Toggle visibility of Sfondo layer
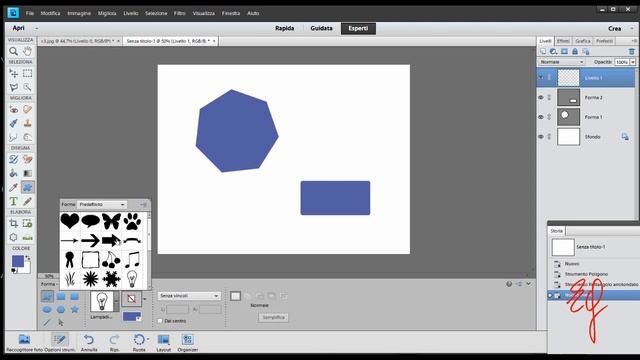This screenshot has width=640, height=360. coord(541,137)
